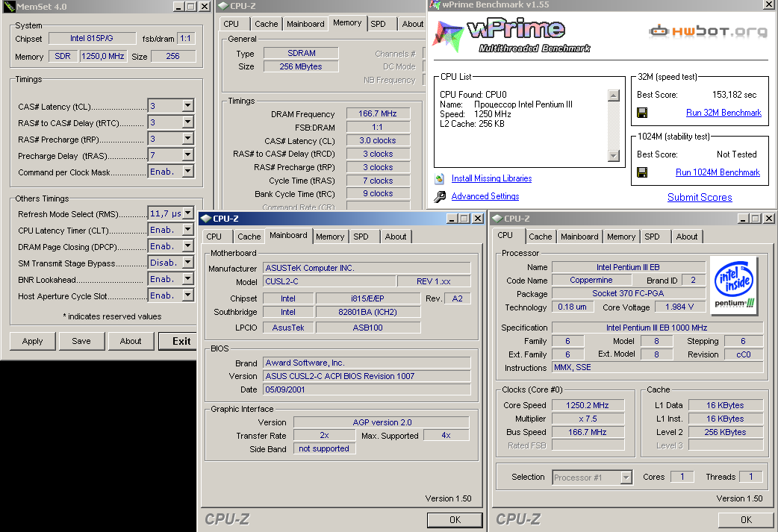Click the 1250,0 MHz memory field in MemSet
778x532 pixels.
click(x=103, y=57)
